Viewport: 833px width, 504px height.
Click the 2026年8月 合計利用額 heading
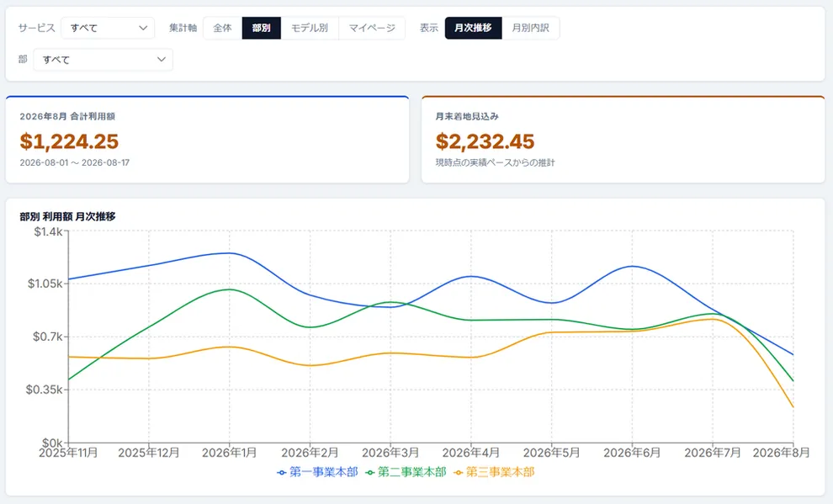pyautogui.click(x=67, y=116)
